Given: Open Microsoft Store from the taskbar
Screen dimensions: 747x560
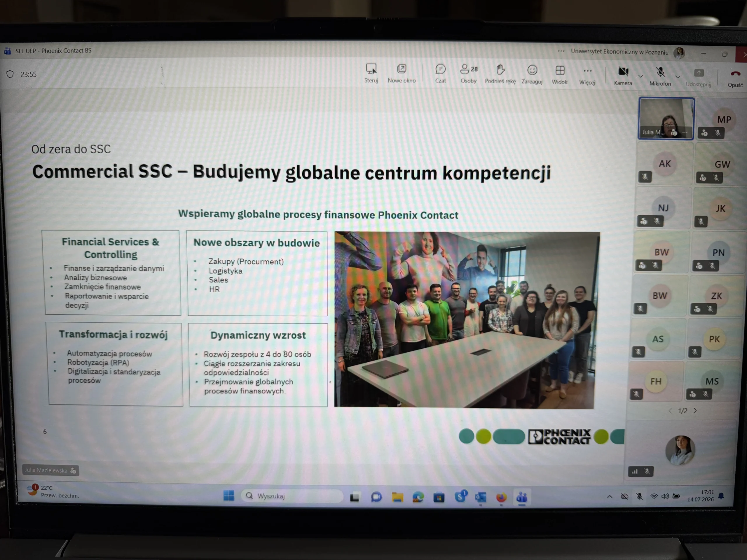Looking at the screenshot, I should tap(439, 498).
